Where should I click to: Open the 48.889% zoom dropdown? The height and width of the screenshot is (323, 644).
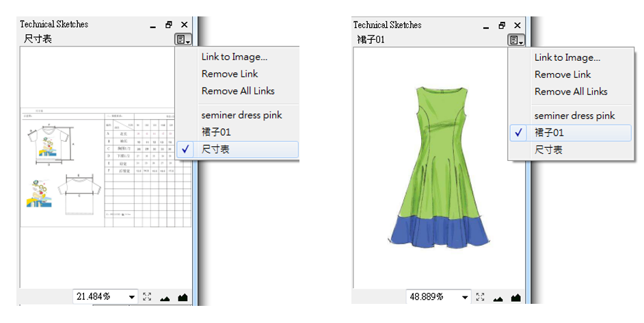(x=465, y=297)
